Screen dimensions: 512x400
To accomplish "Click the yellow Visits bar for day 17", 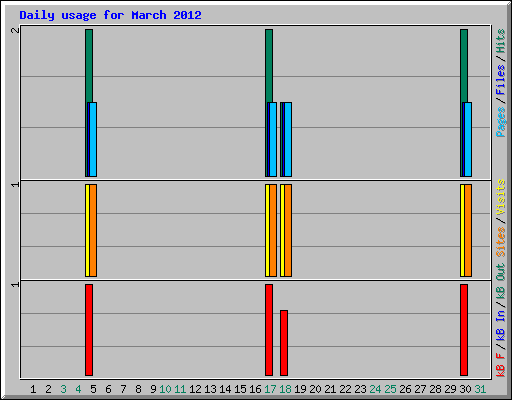I will coord(267,230).
